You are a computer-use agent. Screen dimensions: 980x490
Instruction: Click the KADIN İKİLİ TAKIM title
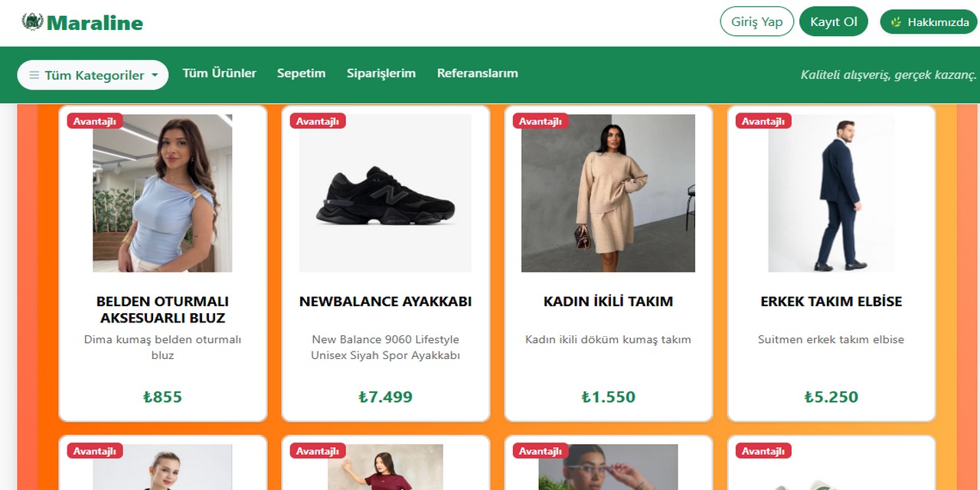608,301
